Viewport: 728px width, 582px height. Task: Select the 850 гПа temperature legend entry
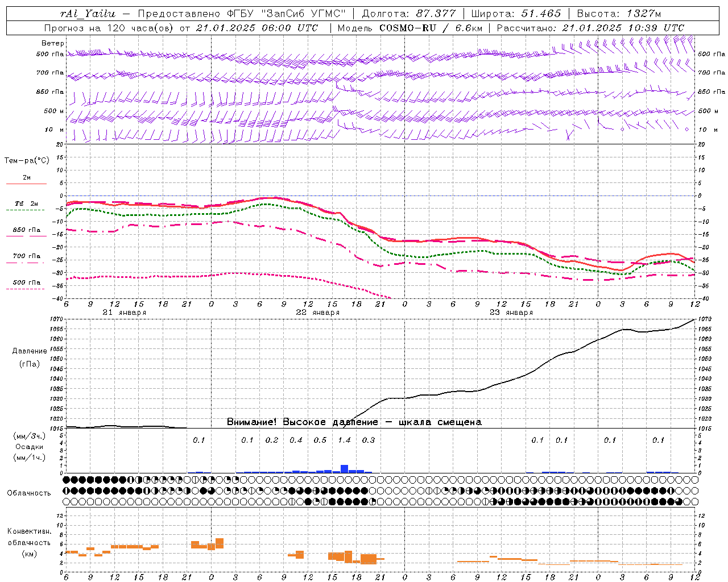coord(27,230)
